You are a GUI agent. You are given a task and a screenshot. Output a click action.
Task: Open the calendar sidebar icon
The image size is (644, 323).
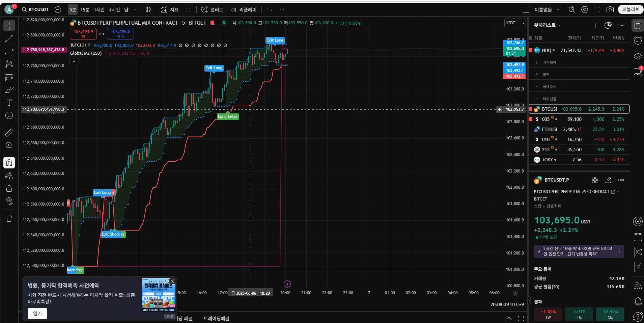(638, 237)
